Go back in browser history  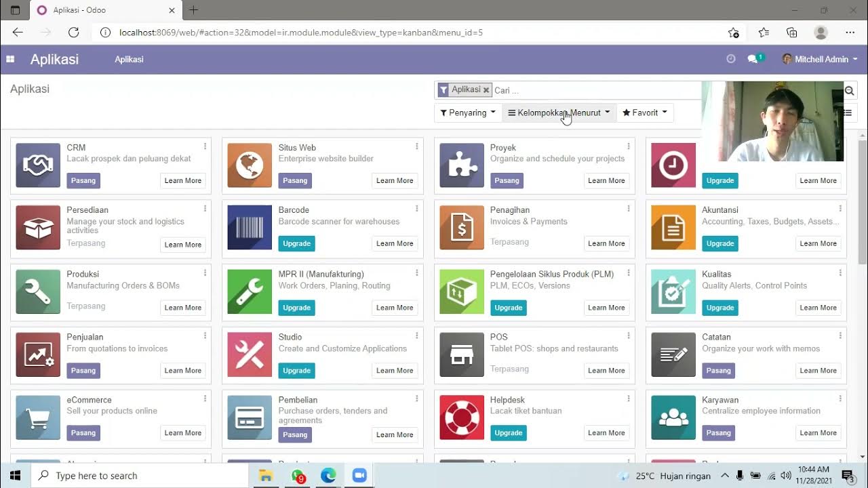[x=18, y=33]
